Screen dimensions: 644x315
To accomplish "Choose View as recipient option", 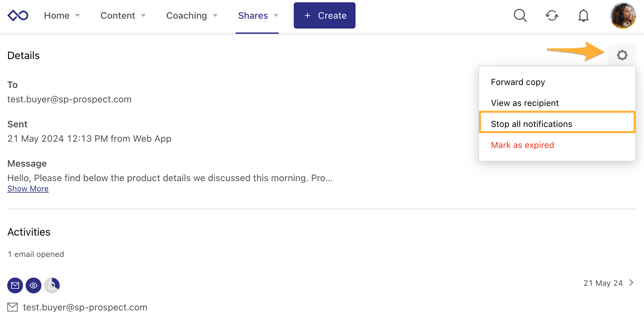I will [x=525, y=103].
